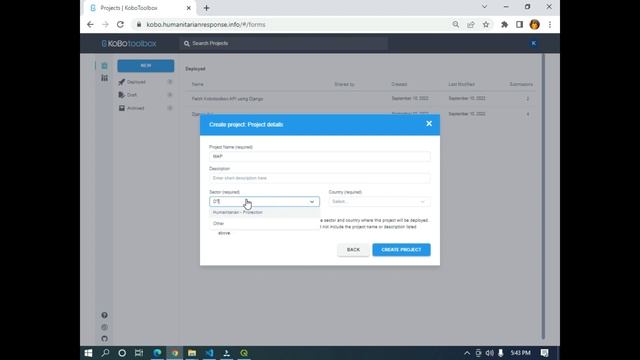
Task: Click the browser address bar URL
Action: coord(206,24)
